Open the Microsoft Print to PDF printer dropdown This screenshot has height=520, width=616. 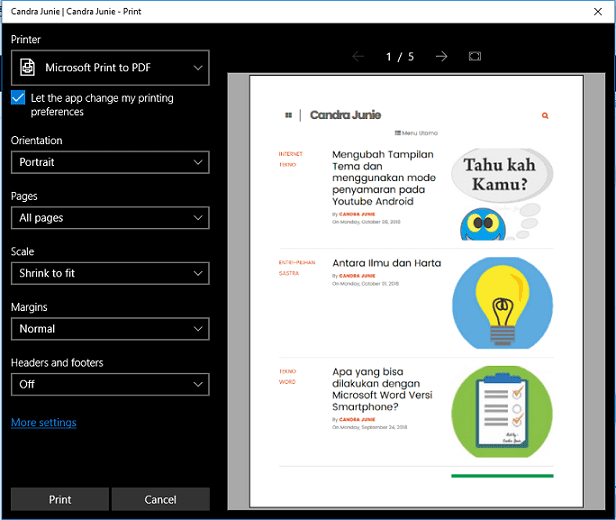click(x=110, y=68)
